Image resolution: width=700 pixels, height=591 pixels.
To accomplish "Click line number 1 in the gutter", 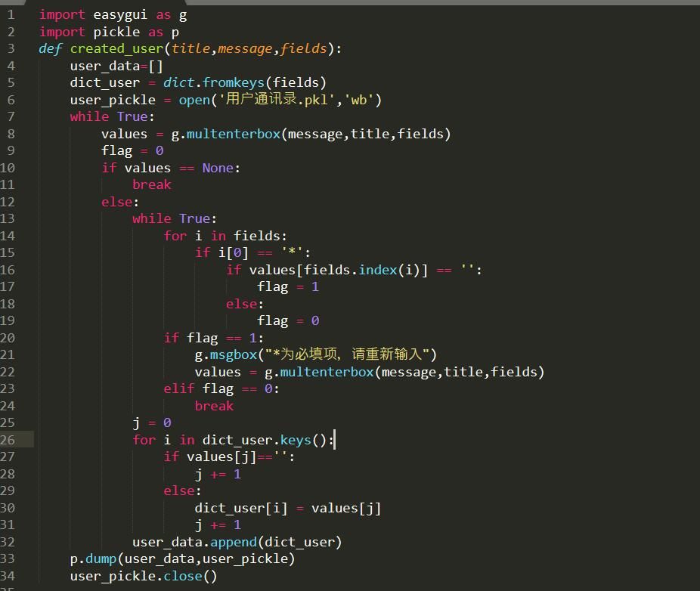I will tap(9, 14).
